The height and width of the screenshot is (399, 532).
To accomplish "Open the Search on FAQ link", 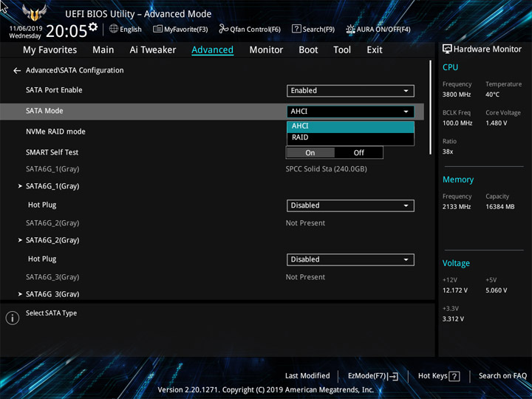I will pyautogui.click(x=502, y=376).
